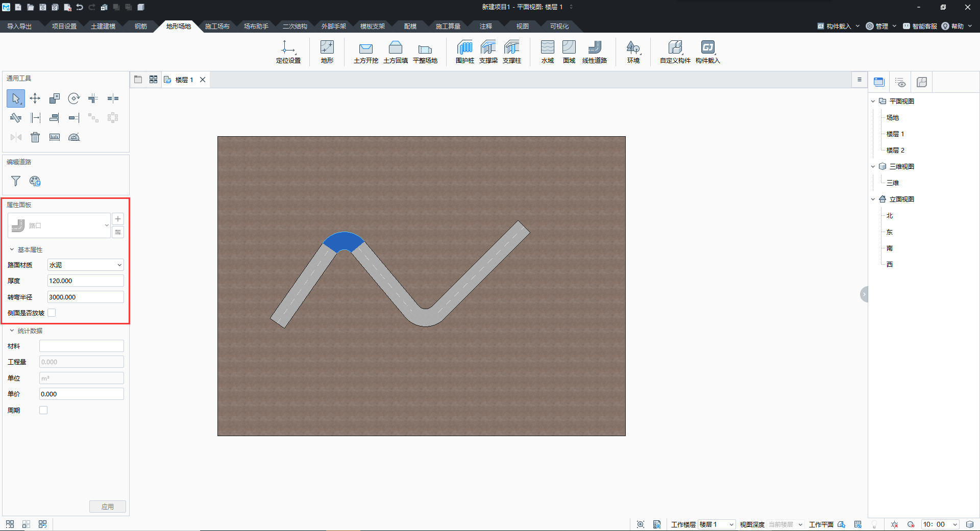Choose the 线性道路 linear road tool
Viewport: 980px width, 531px height.
tap(595, 52)
